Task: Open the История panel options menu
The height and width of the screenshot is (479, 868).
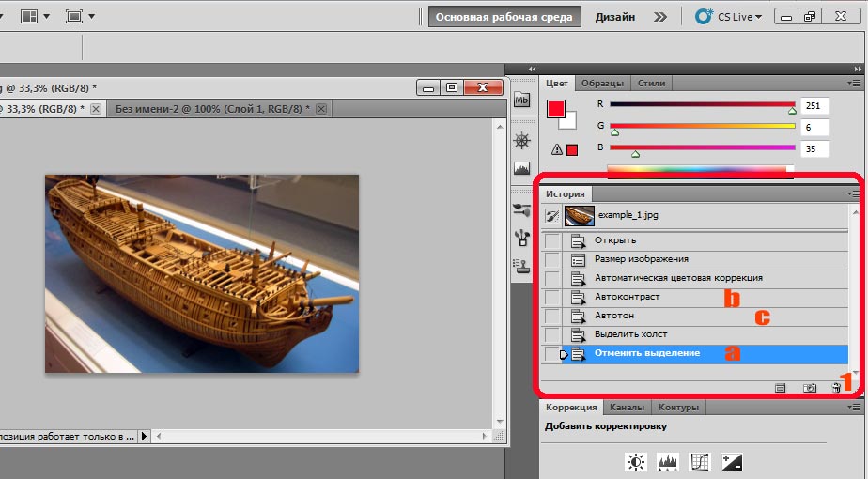Action: pos(853,193)
